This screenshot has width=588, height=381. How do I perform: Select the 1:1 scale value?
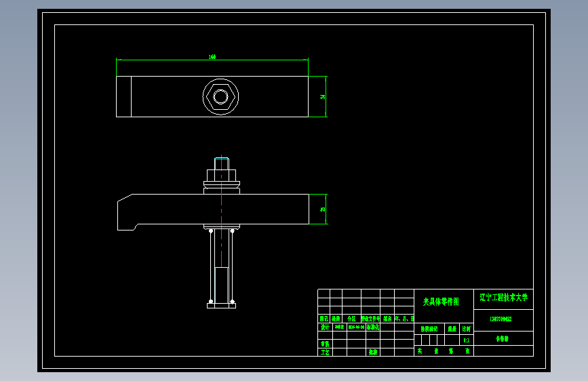466,340
